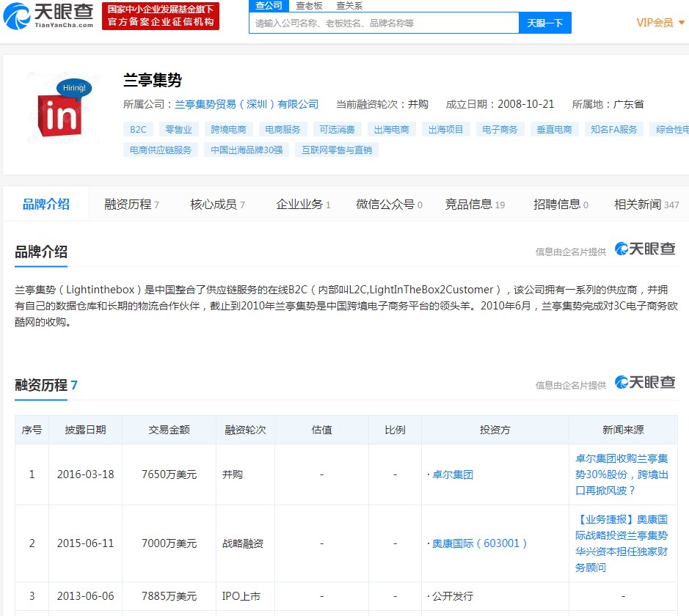The image size is (689, 616).
Task: Click the 融资轮次 column header
Action: tap(245, 430)
